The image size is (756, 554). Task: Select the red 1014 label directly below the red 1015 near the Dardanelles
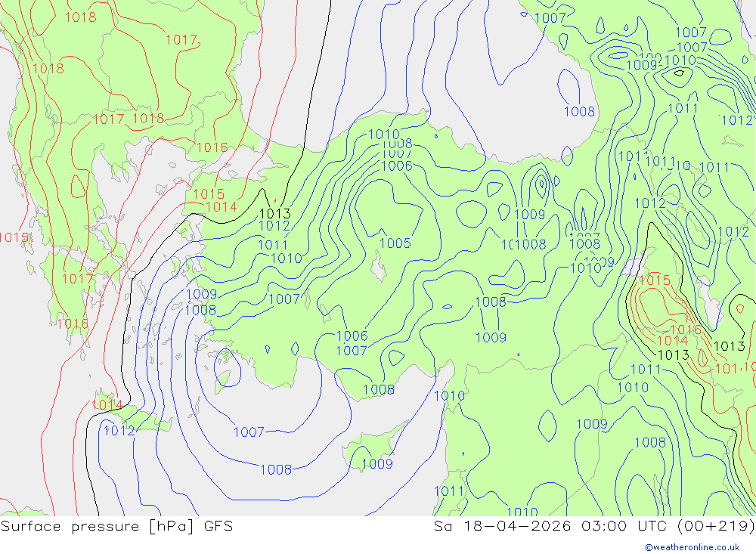[x=222, y=207]
